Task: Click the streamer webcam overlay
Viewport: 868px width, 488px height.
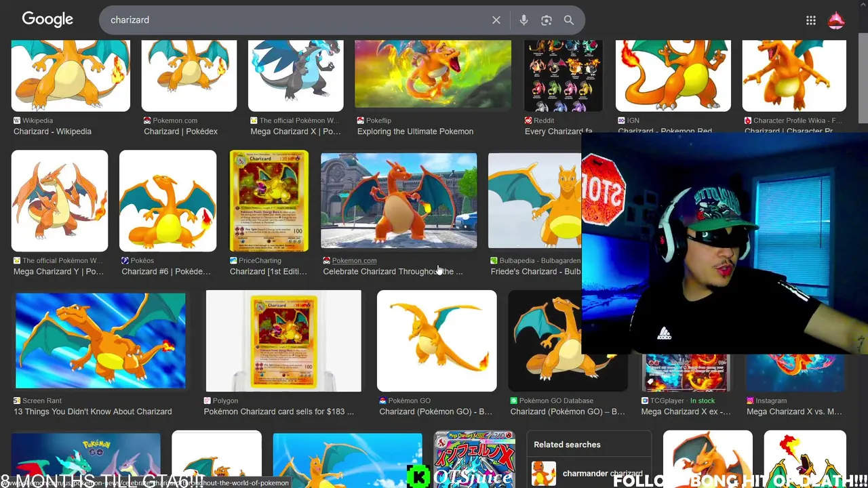Action: [x=724, y=244]
